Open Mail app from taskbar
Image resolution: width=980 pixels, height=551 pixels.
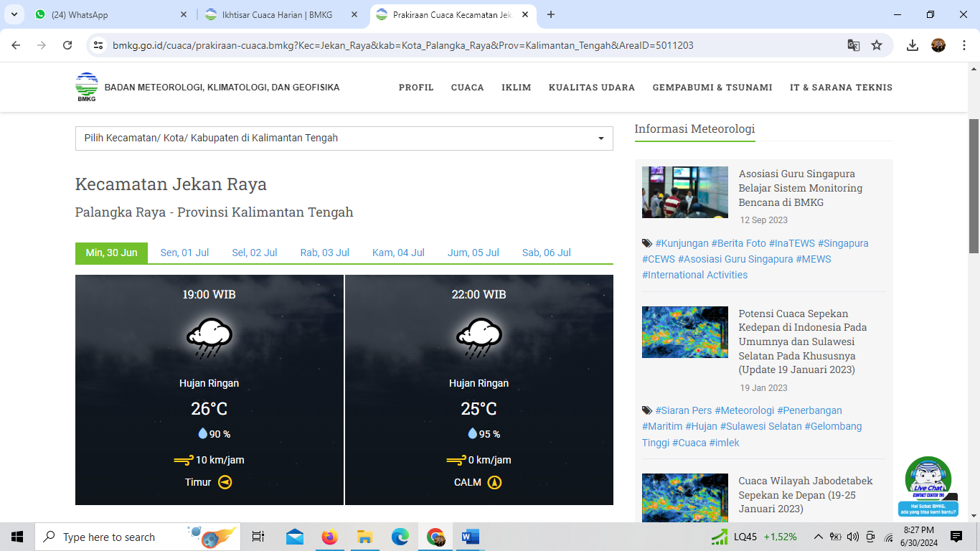coord(294,537)
